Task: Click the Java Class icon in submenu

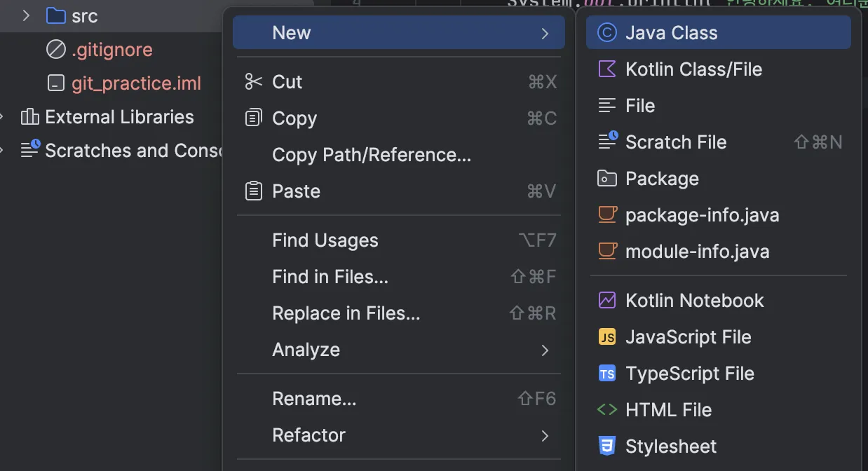Action: pyautogui.click(x=606, y=33)
